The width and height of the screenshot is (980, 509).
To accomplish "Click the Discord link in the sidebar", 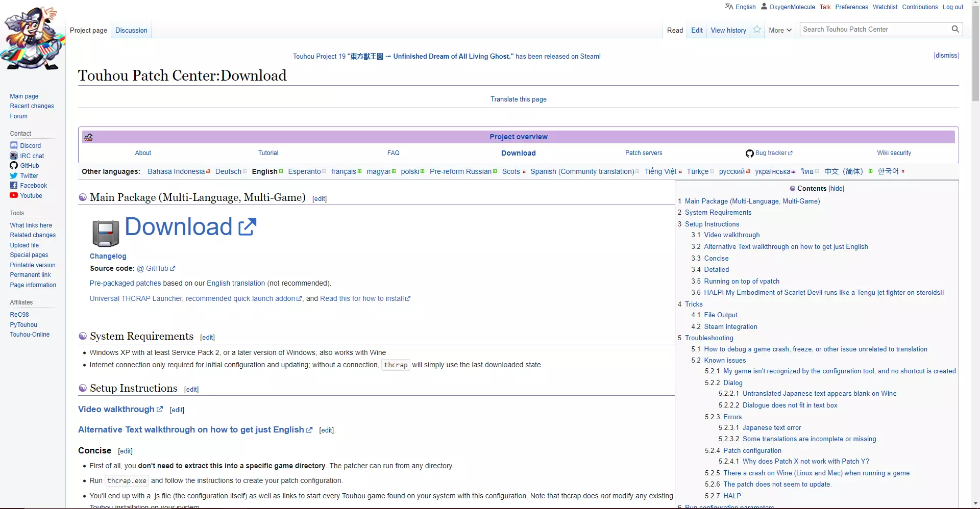I will point(31,146).
